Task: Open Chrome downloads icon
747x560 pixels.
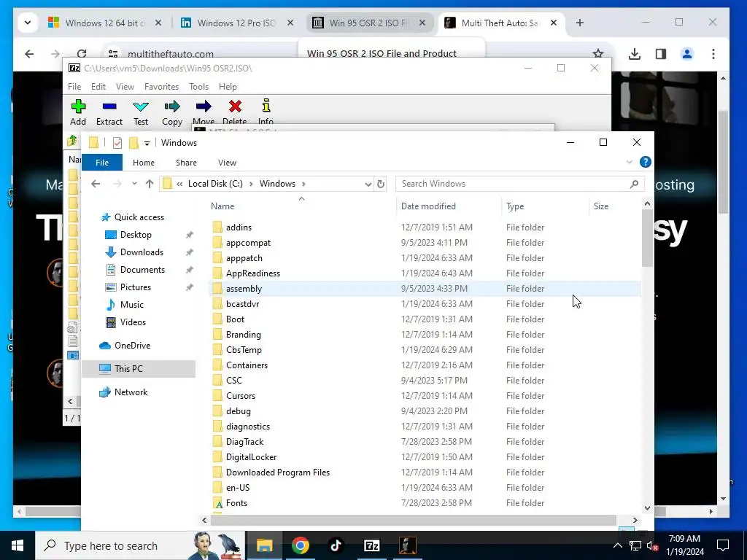Action: click(634, 54)
